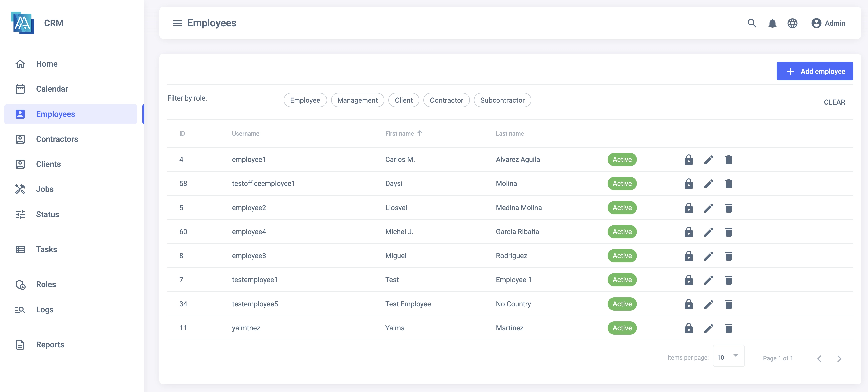Image resolution: width=868 pixels, height=392 pixels.
Task: Open the Admin user account menu
Action: (x=828, y=23)
